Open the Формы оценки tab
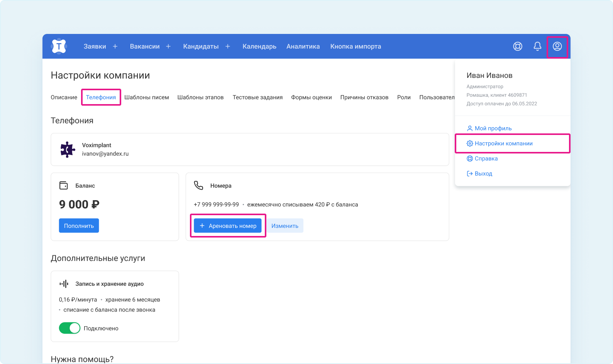 [312, 97]
